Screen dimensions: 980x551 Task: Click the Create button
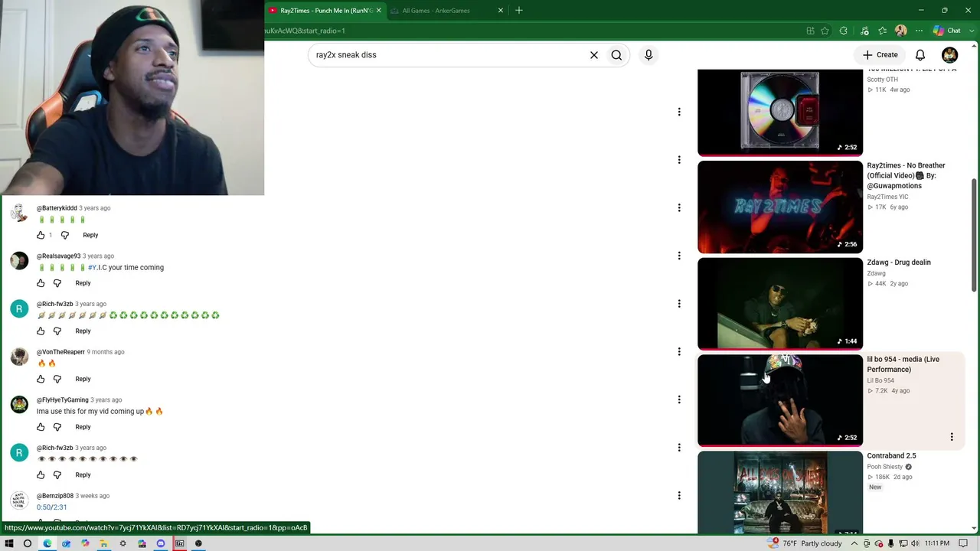[x=880, y=55]
